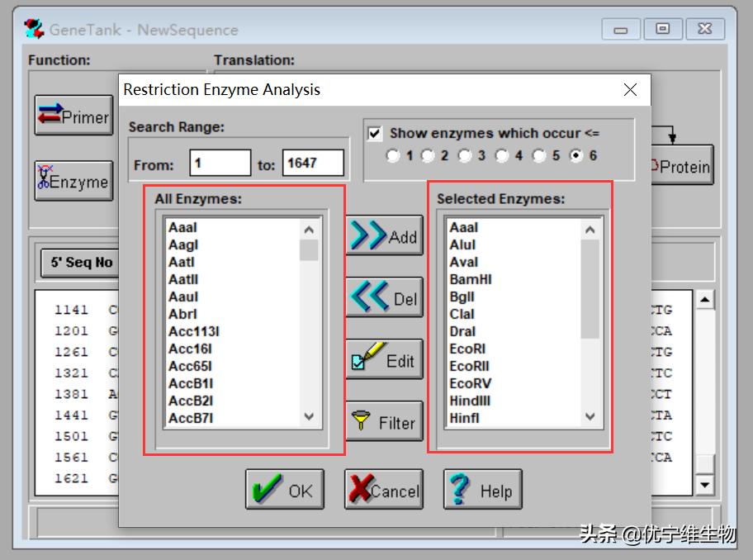Minimize the GeneTank window
Viewport: 753px width, 560px height.
[x=620, y=29]
